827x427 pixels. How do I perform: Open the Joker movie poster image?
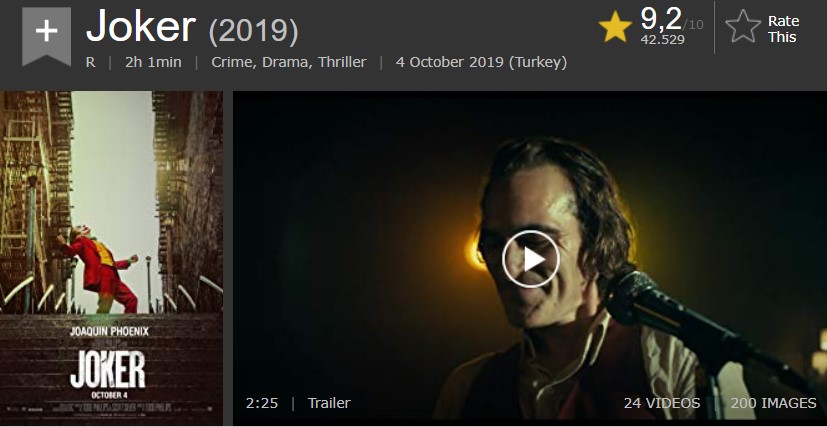[x=111, y=257]
